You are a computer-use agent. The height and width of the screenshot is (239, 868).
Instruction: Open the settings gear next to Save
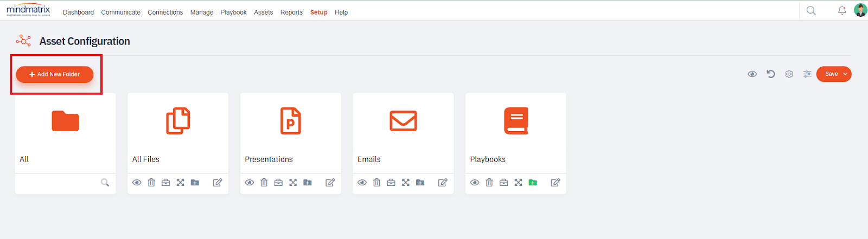point(789,74)
